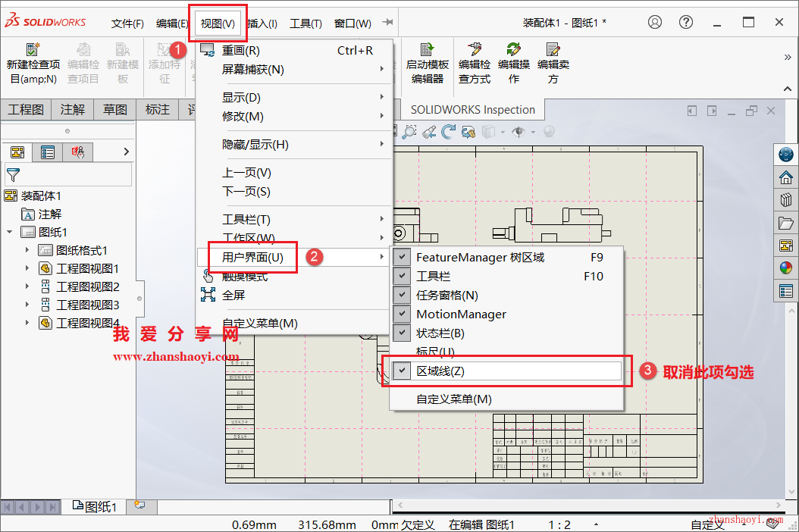
Task: Click 自定义菜单(M) in the 用户界面 submenu
Action: (453, 399)
